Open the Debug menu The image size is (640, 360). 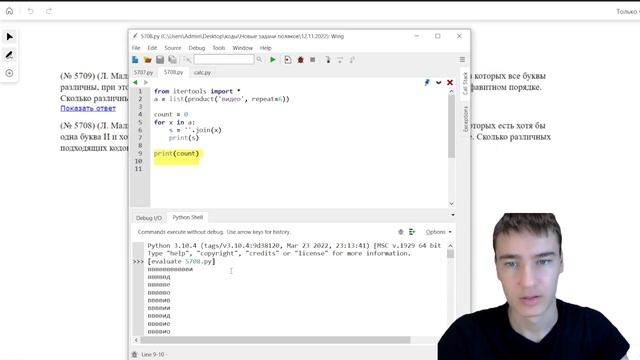pos(197,48)
